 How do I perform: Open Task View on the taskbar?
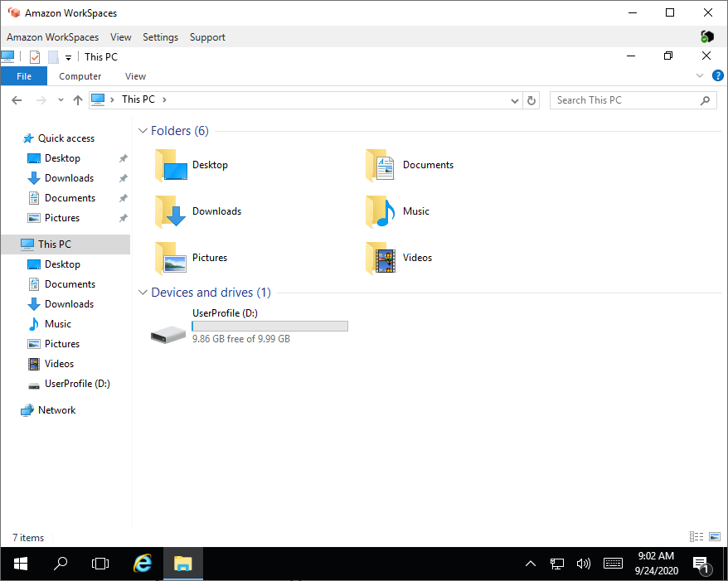(100, 564)
